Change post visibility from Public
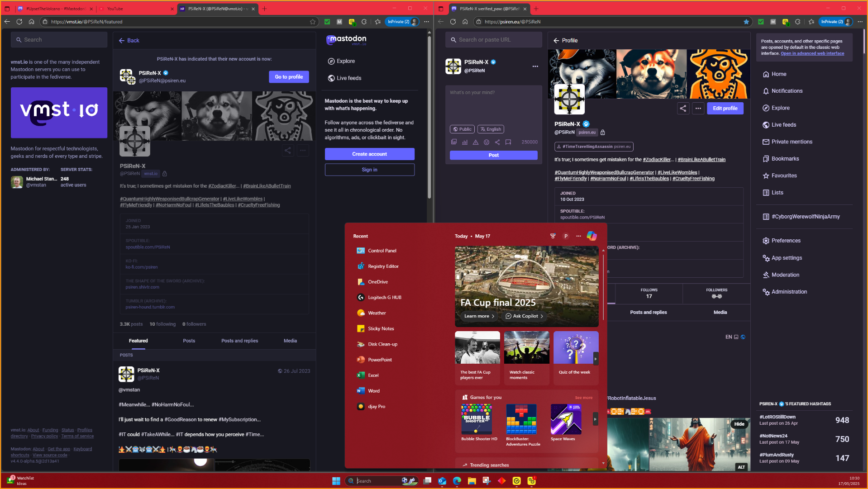The image size is (868, 489). point(462,129)
